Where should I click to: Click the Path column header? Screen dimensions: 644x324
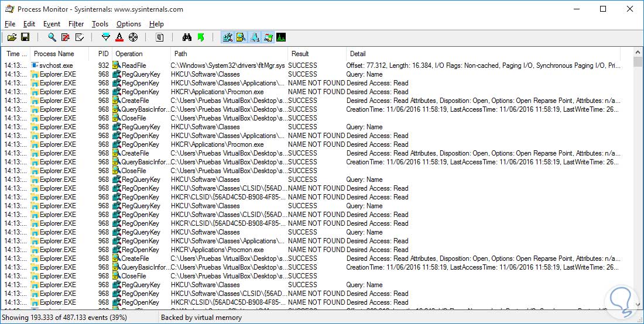click(x=229, y=54)
